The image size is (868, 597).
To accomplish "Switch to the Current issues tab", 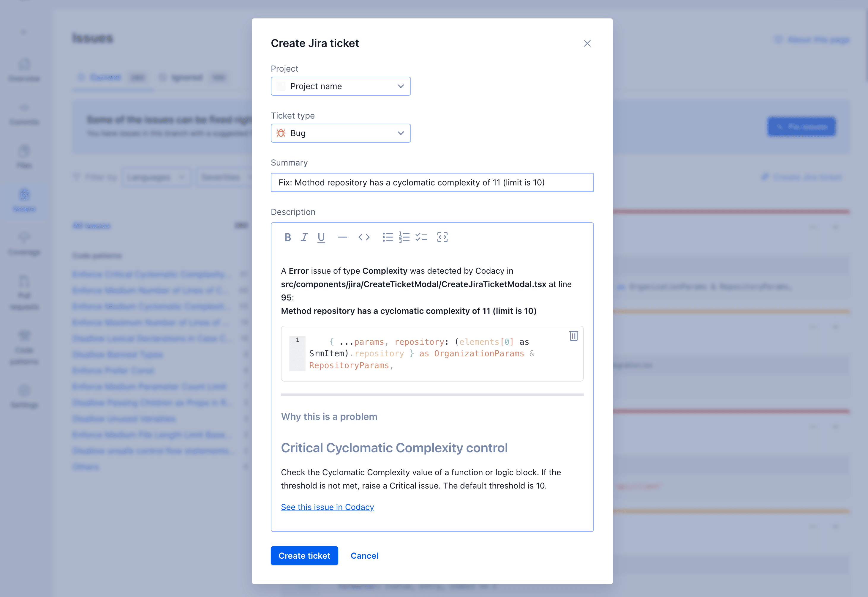I will [106, 77].
